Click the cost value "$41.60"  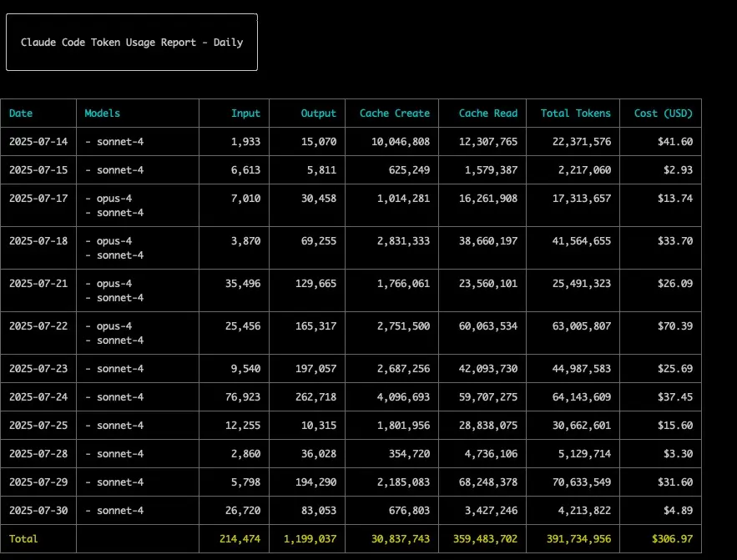pos(675,141)
